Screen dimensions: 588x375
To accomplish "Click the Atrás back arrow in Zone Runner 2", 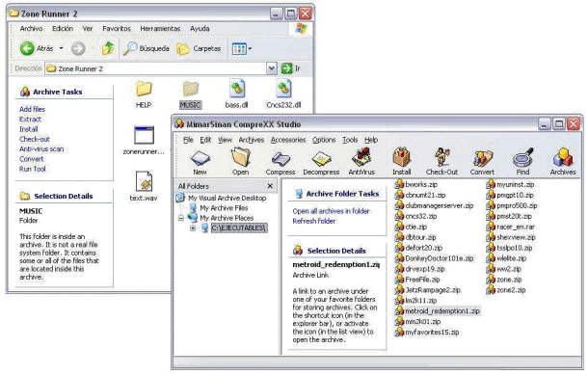I will point(27,48).
